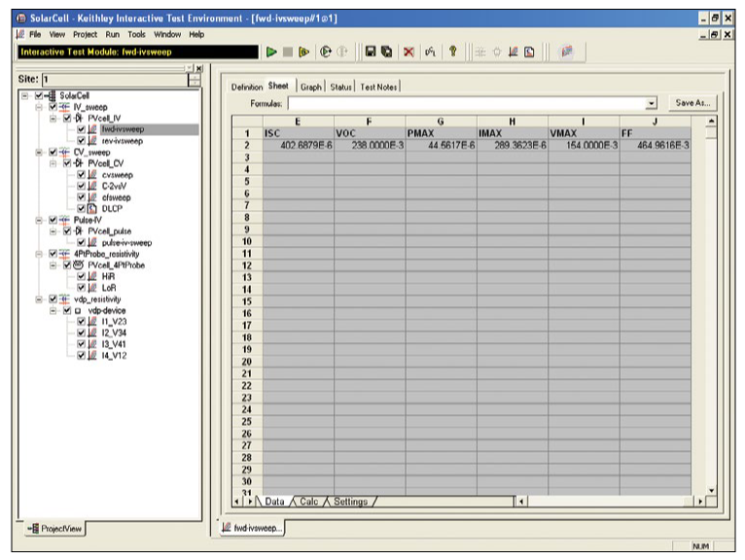
Task: Click the green Run test button
Action: pos(271,51)
